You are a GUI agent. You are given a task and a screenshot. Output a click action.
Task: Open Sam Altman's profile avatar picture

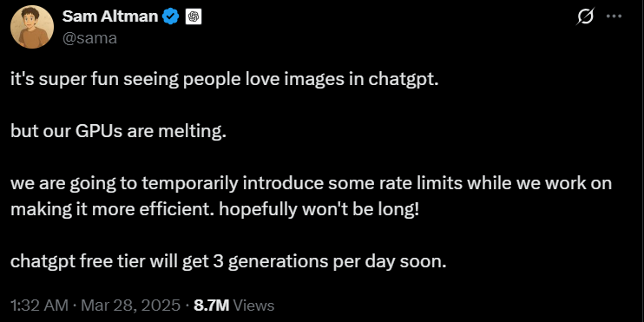[32, 27]
